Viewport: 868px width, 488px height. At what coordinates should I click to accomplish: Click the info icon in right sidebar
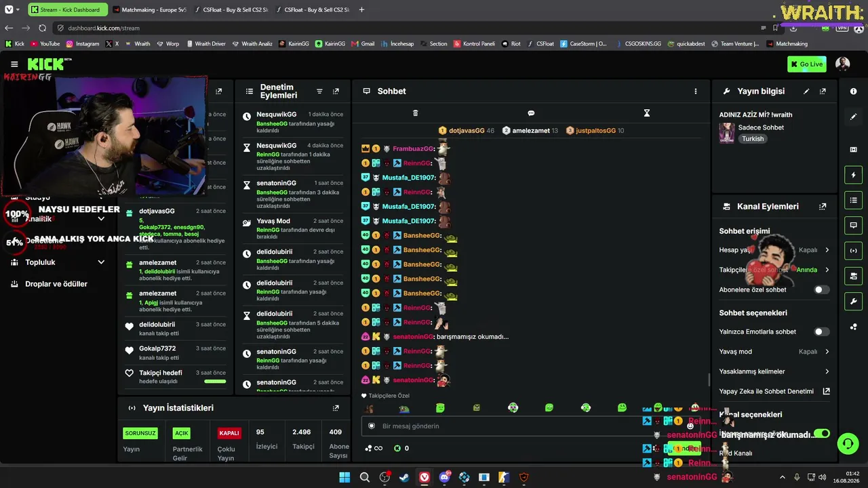click(854, 91)
